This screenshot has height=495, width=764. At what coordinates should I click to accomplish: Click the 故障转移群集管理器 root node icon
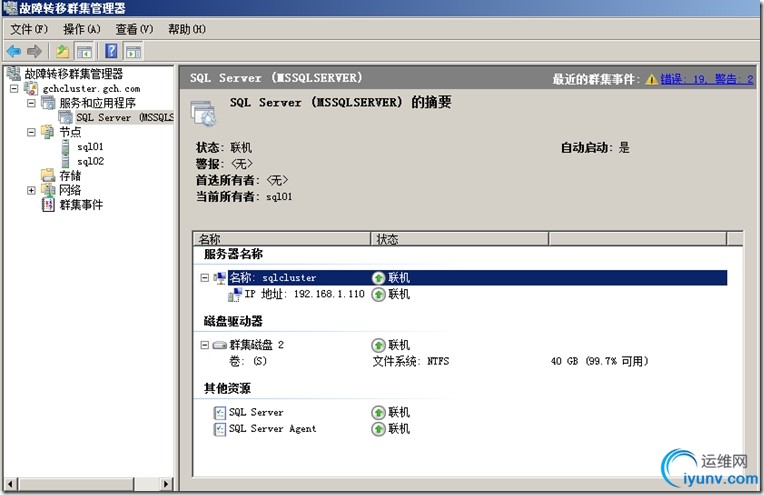click(14, 74)
